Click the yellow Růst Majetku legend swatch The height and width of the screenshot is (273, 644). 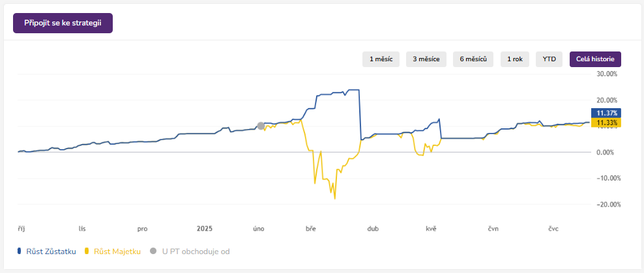(x=88, y=251)
